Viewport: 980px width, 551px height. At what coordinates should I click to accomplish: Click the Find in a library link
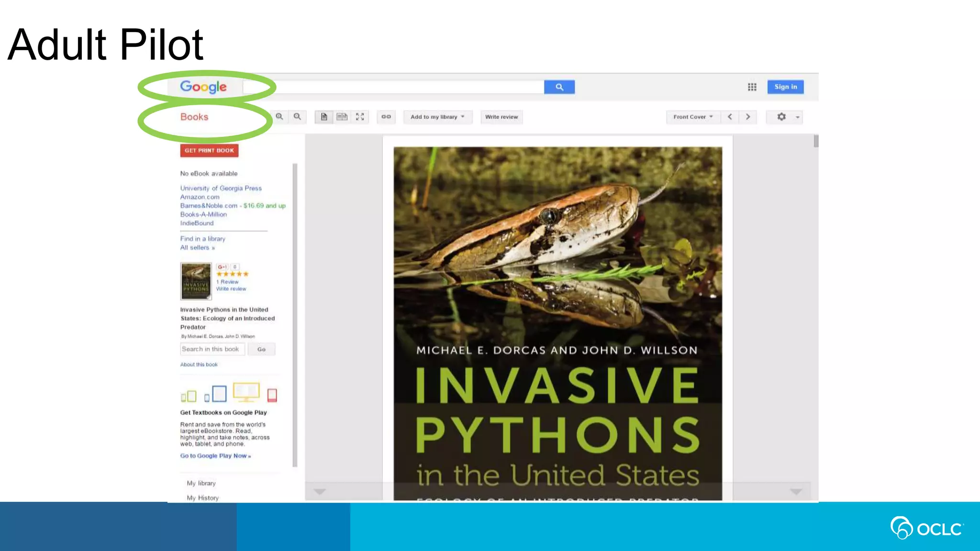(202, 239)
